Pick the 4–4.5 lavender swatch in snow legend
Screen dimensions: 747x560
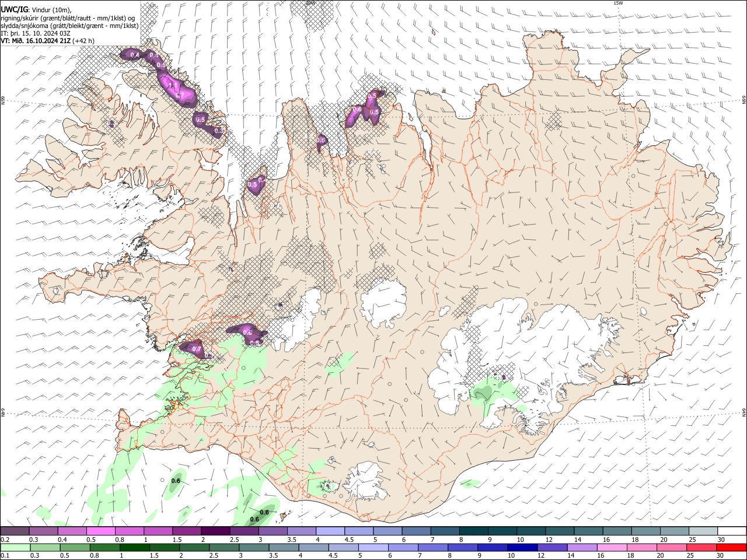tap(330, 531)
